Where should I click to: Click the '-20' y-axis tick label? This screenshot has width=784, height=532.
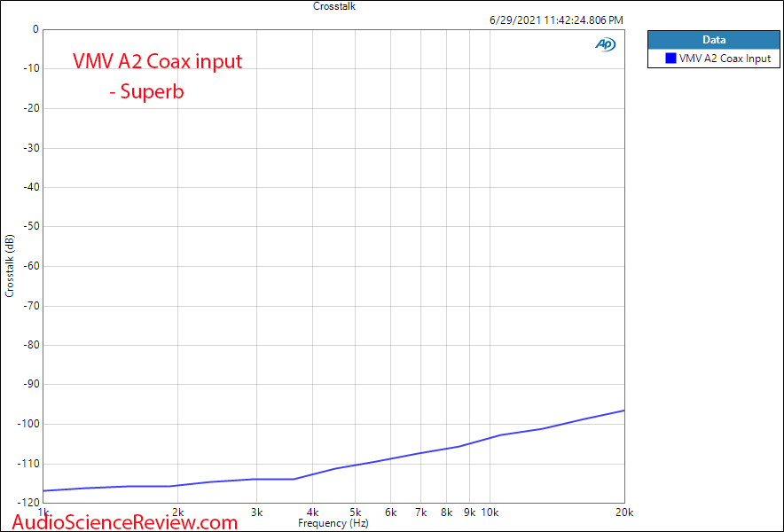(31, 108)
